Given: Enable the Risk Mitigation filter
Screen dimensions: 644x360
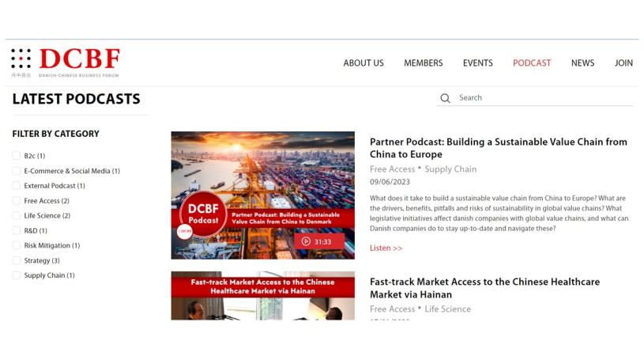Looking at the screenshot, I should click(x=17, y=245).
